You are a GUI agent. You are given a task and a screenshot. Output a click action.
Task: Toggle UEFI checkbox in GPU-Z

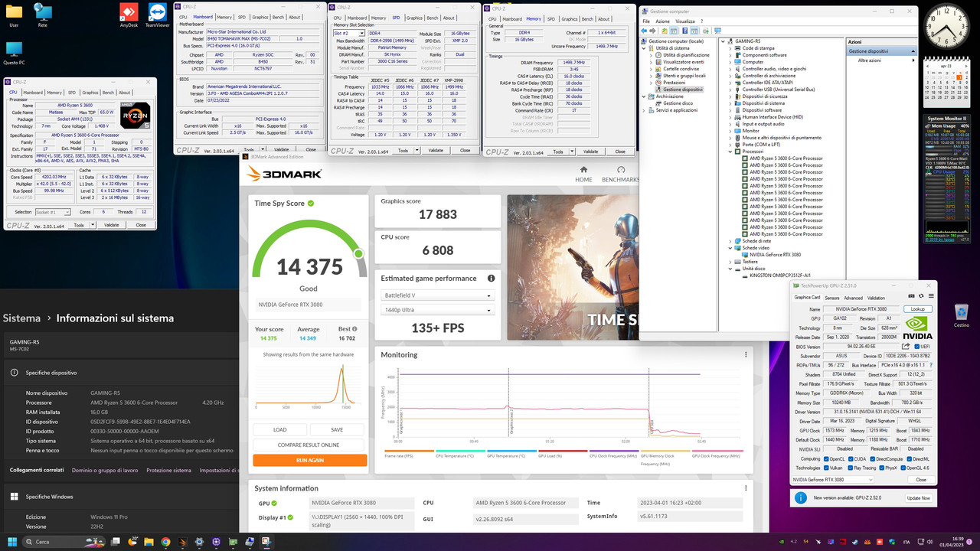tap(917, 347)
